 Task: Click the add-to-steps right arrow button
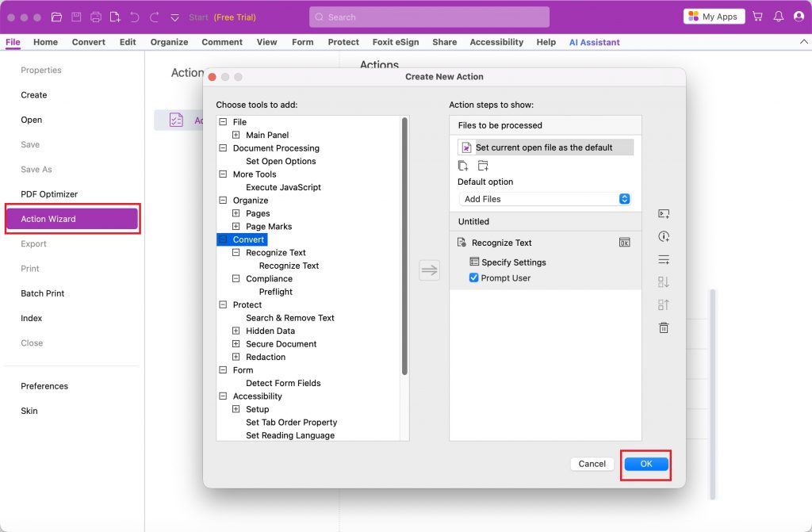(429, 270)
